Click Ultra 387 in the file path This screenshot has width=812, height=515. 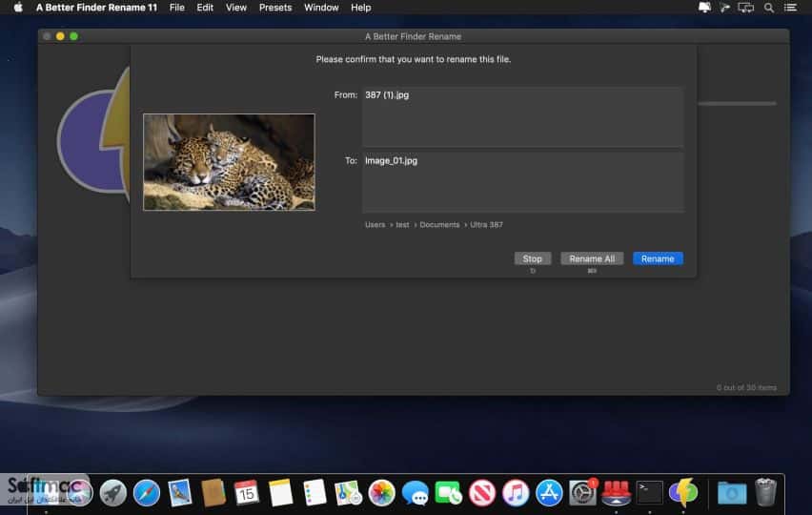click(486, 225)
